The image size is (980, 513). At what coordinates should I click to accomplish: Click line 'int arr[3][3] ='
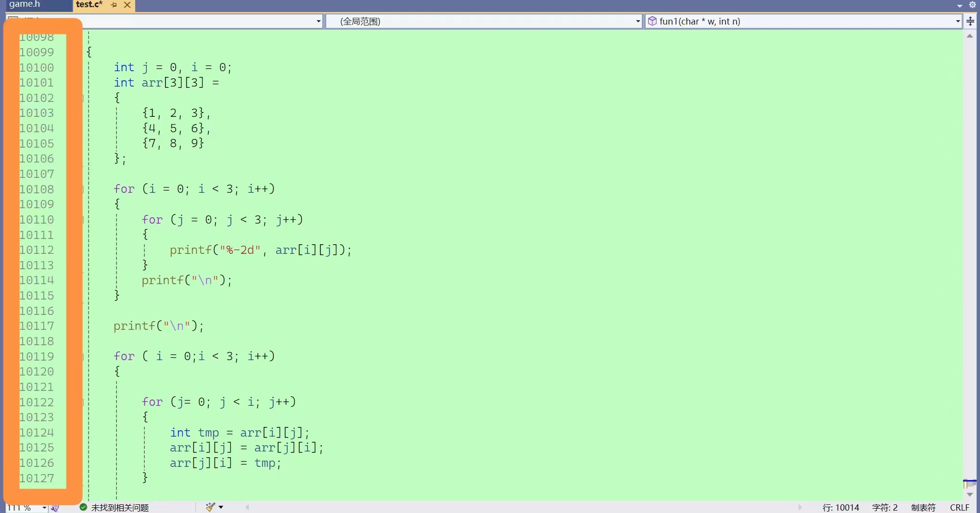[166, 83]
